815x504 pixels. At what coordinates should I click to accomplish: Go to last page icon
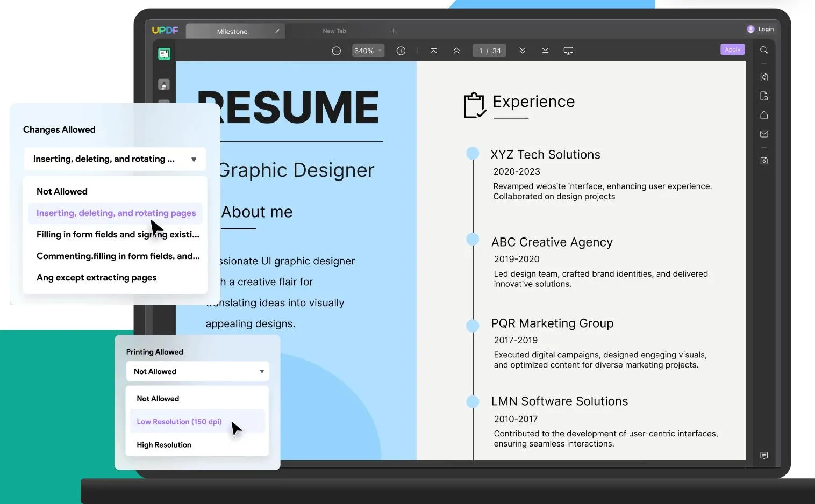click(x=545, y=51)
